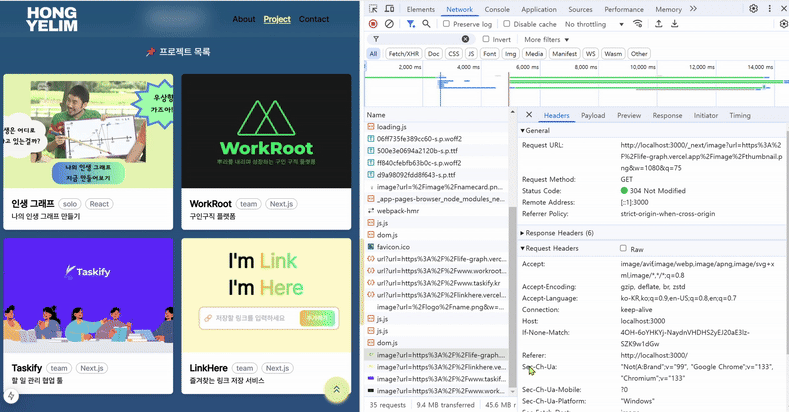Screen dimensions: 789x412
Task: Open the network search magnifier
Action: point(426,24)
